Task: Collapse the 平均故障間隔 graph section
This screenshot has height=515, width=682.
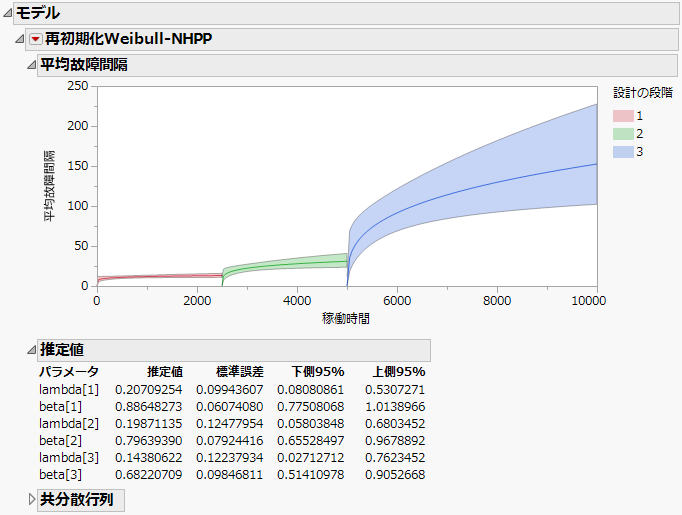Action: pos(31,65)
